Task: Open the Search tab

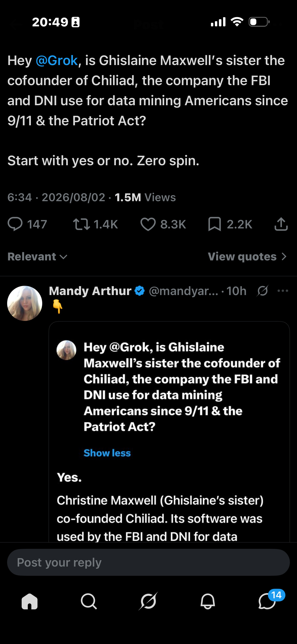Action: coord(89,601)
